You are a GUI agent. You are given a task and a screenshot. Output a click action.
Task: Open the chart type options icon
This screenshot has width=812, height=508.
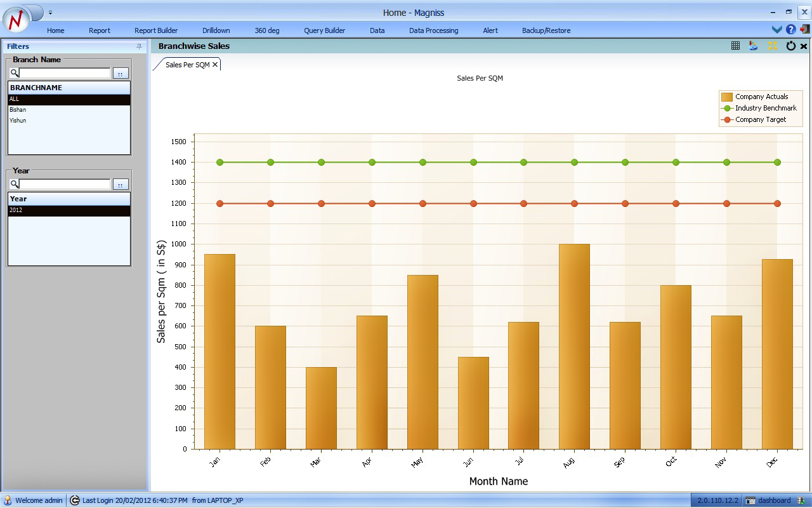click(754, 46)
